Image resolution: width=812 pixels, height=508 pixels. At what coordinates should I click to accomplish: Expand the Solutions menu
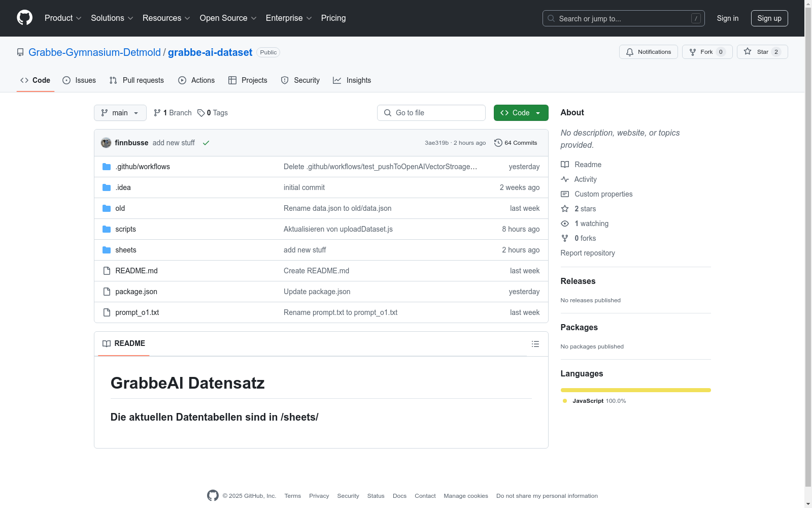pyautogui.click(x=112, y=18)
